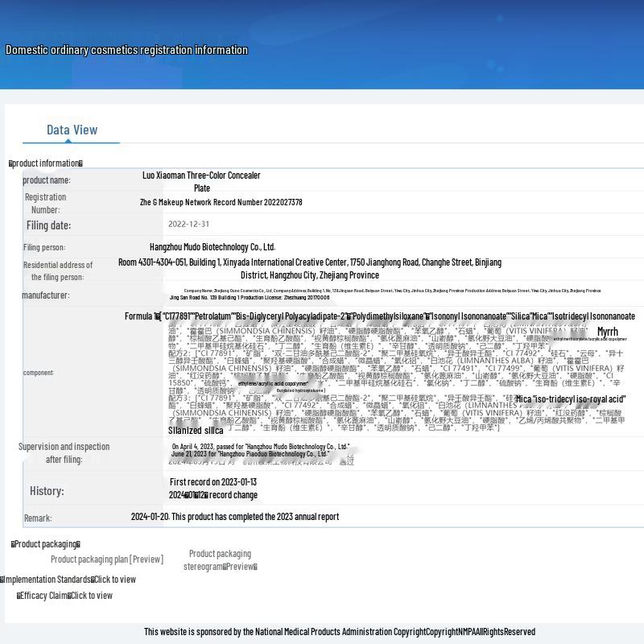Select filing person 'Hangzhou Mudo Biotechnology Co., Ltd.'
644x644 pixels.
(x=213, y=247)
